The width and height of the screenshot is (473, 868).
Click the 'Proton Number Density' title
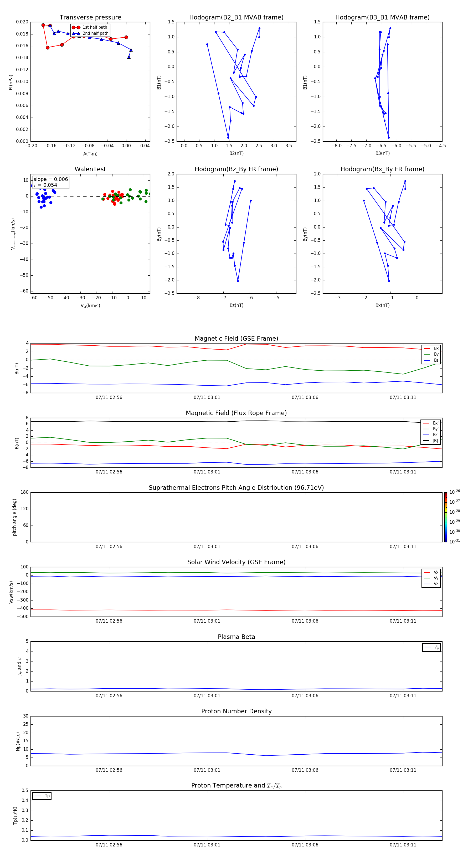point(236,711)
